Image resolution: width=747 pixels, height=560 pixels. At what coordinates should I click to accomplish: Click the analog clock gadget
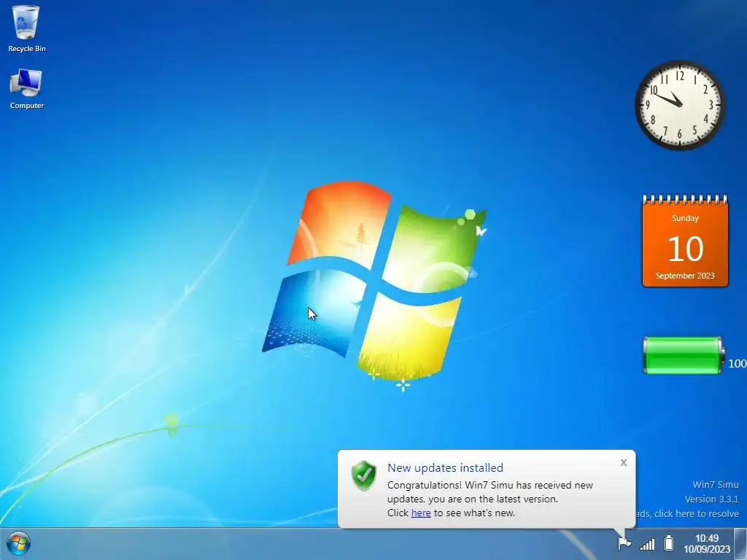coord(680,105)
